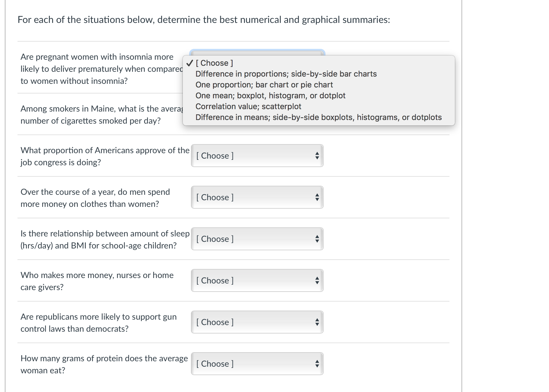Click the arrows on the gun control dropdown
The width and height of the screenshot is (549, 392).
pyautogui.click(x=317, y=322)
